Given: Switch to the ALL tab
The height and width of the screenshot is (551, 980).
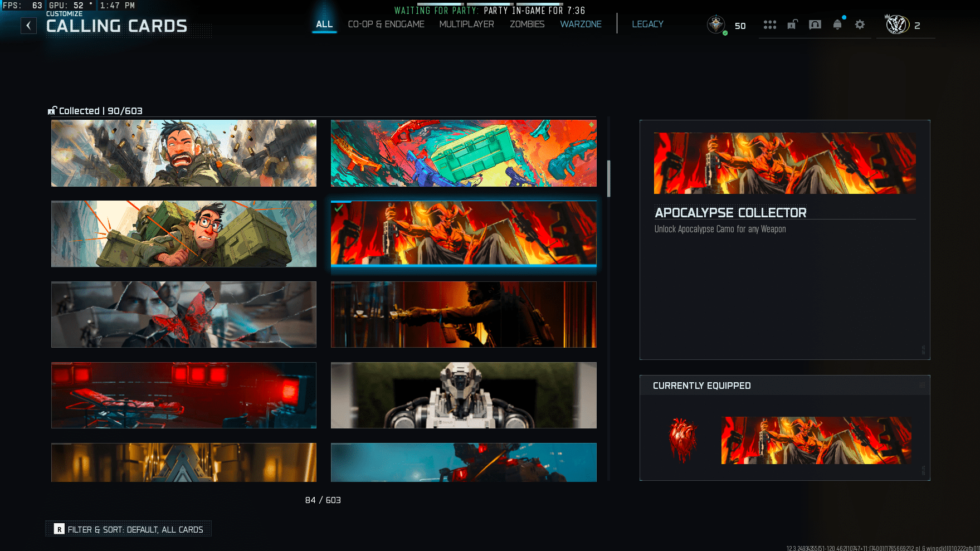Looking at the screenshot, I should (x=324, y=24).
